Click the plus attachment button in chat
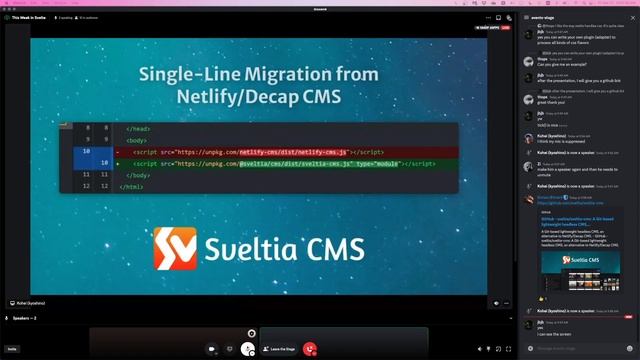This screenshot has width=640, height=360. (530, 348)
